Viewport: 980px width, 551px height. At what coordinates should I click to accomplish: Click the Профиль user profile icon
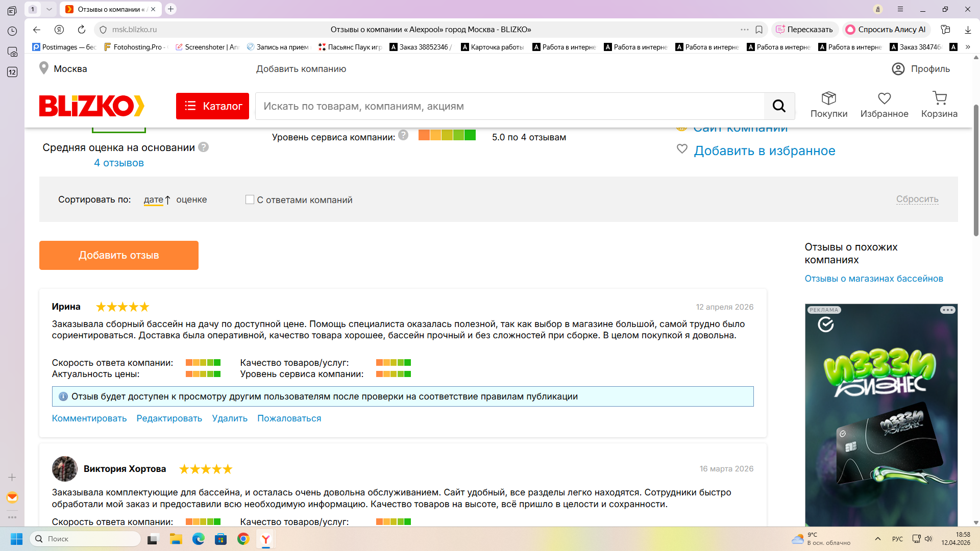[898, 69]
